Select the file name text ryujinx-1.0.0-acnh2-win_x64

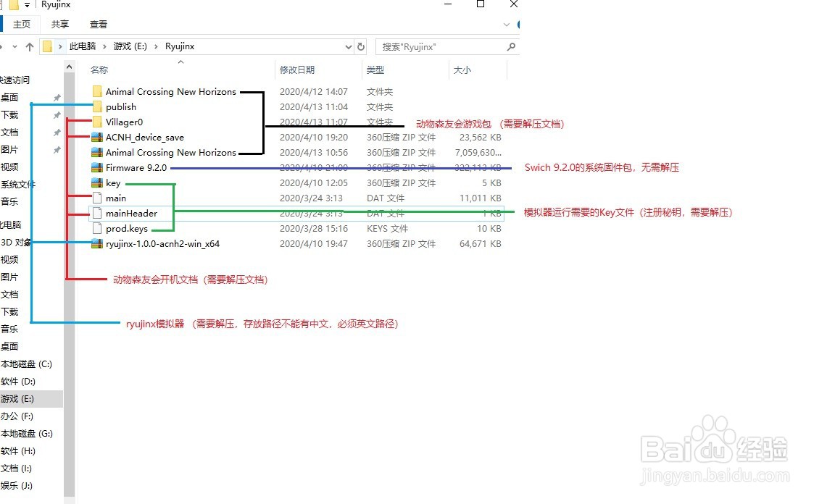pos(162,244)
